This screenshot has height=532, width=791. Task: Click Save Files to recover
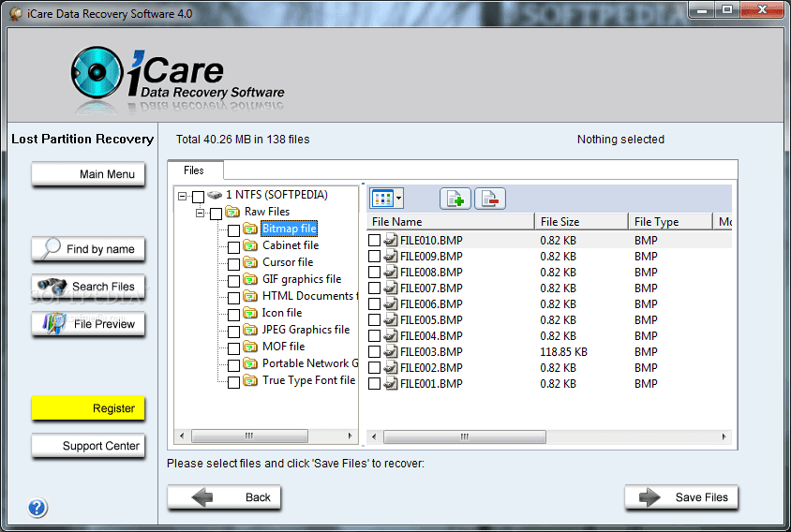pyautogui.click(x=681, y=497)
